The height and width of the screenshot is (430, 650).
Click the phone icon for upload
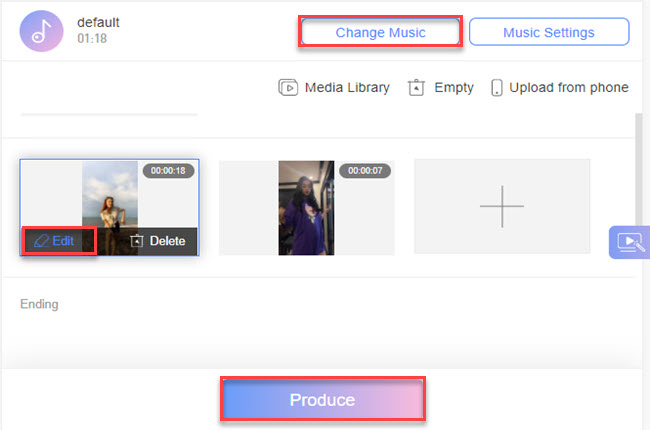click(496, 88)
